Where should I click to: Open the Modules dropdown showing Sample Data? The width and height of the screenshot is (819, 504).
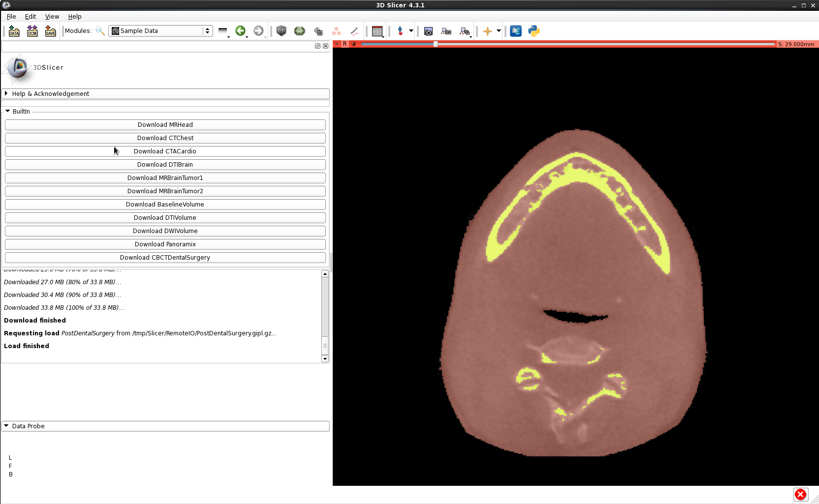tap(160, 31)
